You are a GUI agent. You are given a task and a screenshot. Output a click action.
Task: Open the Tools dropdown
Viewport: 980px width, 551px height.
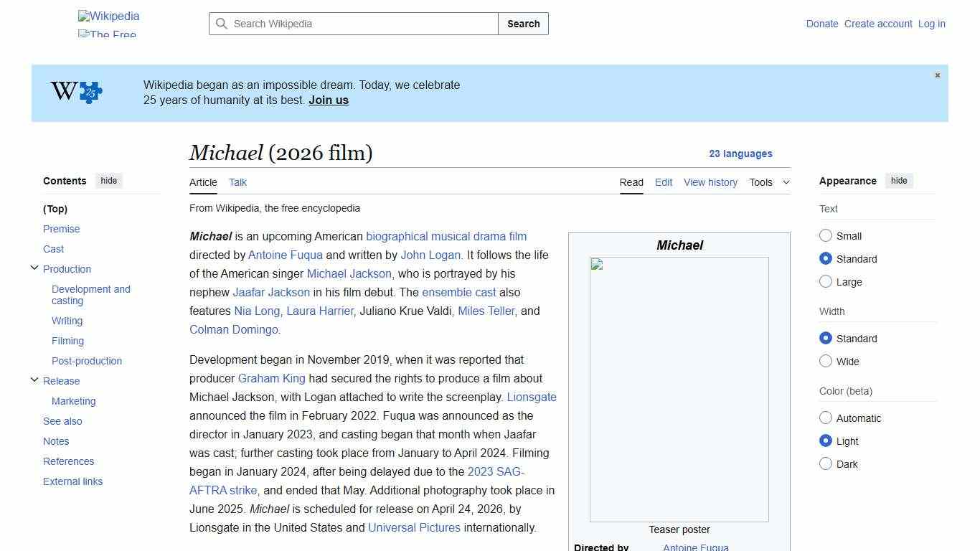coord(769,182)
